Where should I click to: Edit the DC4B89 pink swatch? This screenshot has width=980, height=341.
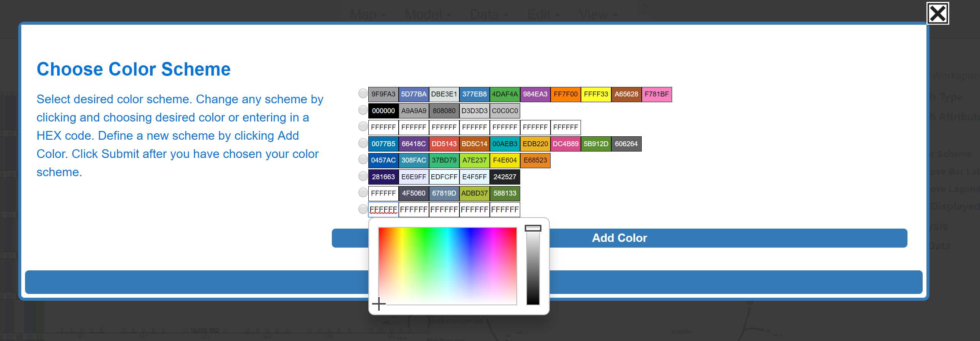point(566,144)
